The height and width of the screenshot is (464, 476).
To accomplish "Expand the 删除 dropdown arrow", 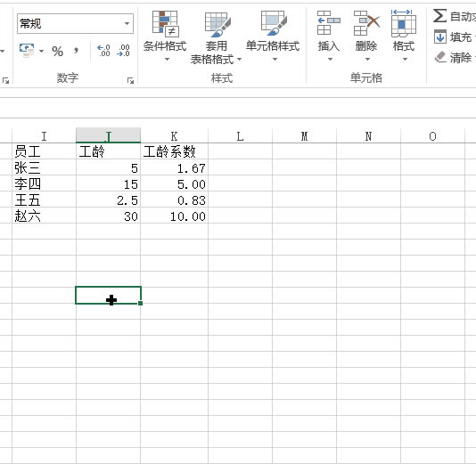I will tap(367, 59).
